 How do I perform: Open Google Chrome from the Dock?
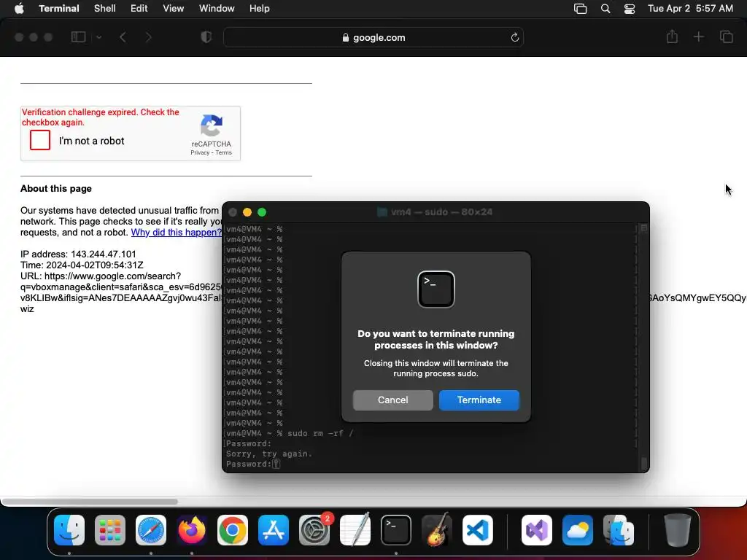click(x=233, y=530)
